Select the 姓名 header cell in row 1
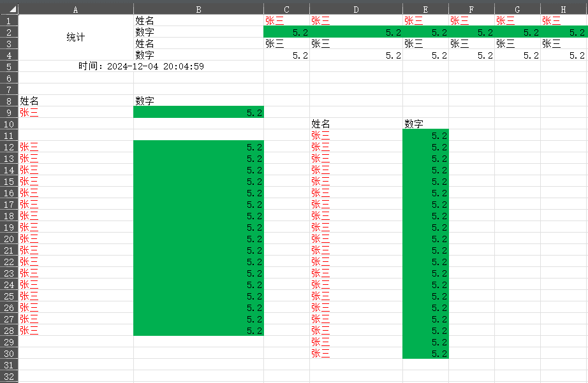Viewport: 588px width, 383px height. [x=198, y=20]
